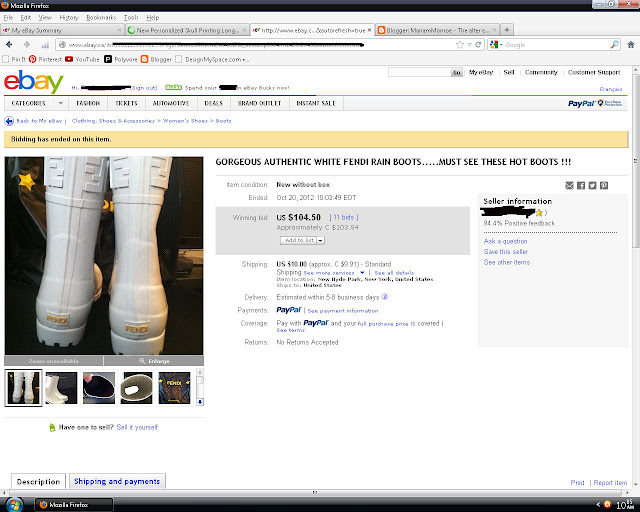Click the browser Forward arrow button

27,45
